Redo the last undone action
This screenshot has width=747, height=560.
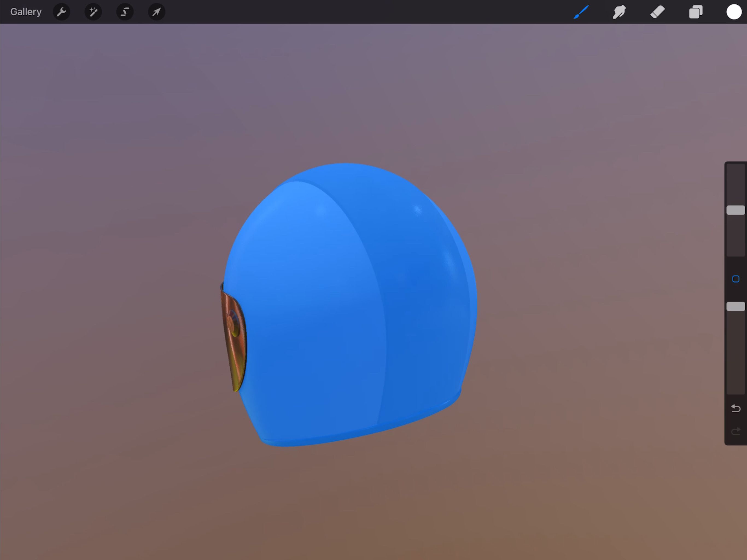pyautogui.click(x=736, y=431)
